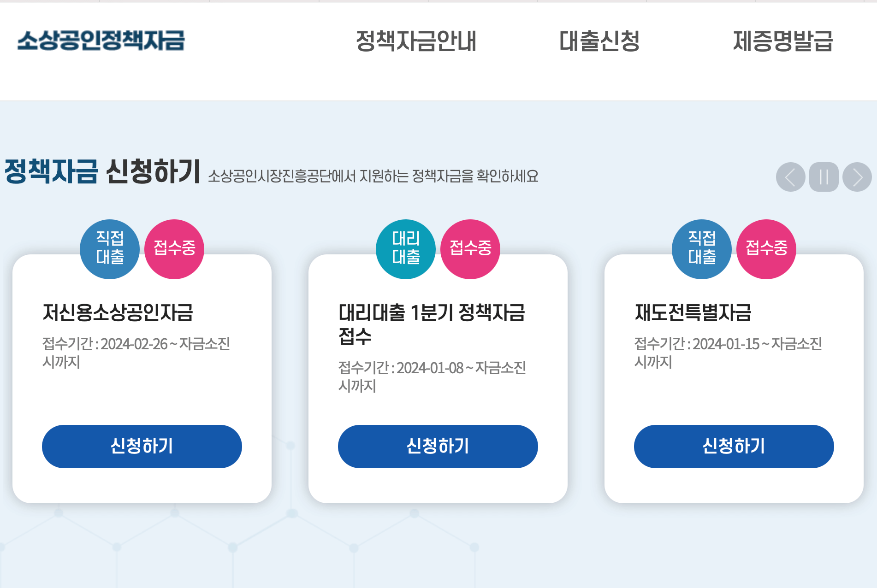Image resolution: width=877 pixels, height=588 pixels.
Task: Open the 대출신청 menu
Action: [x=599, y=42]
